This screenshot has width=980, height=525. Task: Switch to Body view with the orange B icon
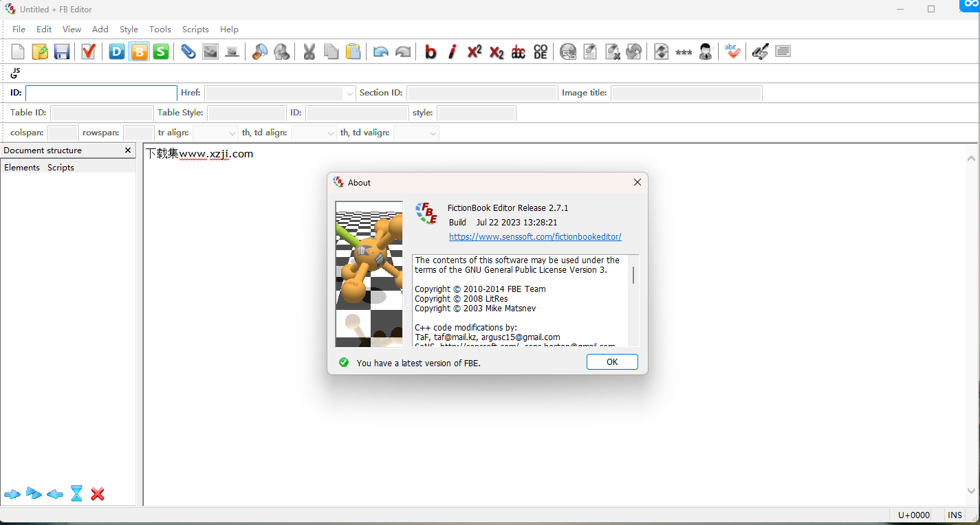139,52
